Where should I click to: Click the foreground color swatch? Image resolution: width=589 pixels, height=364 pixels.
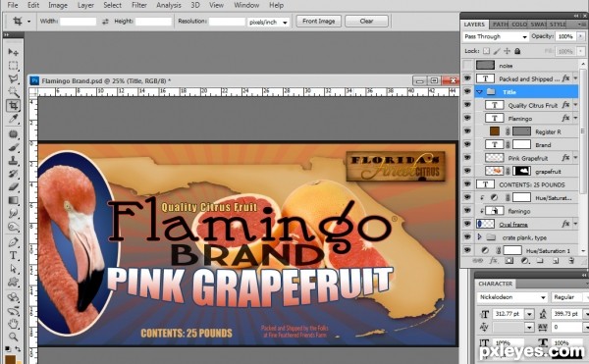tap(10, 359)
